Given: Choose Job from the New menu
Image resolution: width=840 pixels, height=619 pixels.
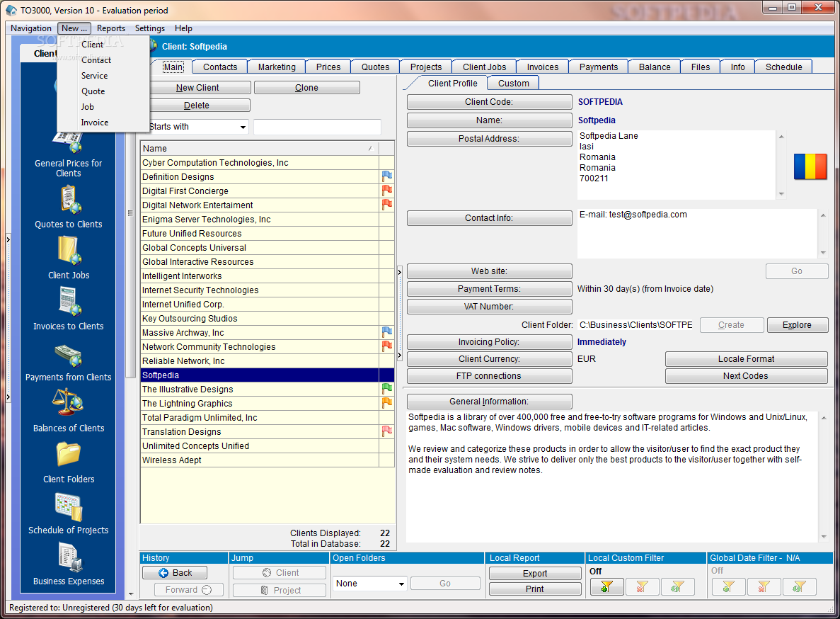Looking at the screenshot, I should point(88,107).
